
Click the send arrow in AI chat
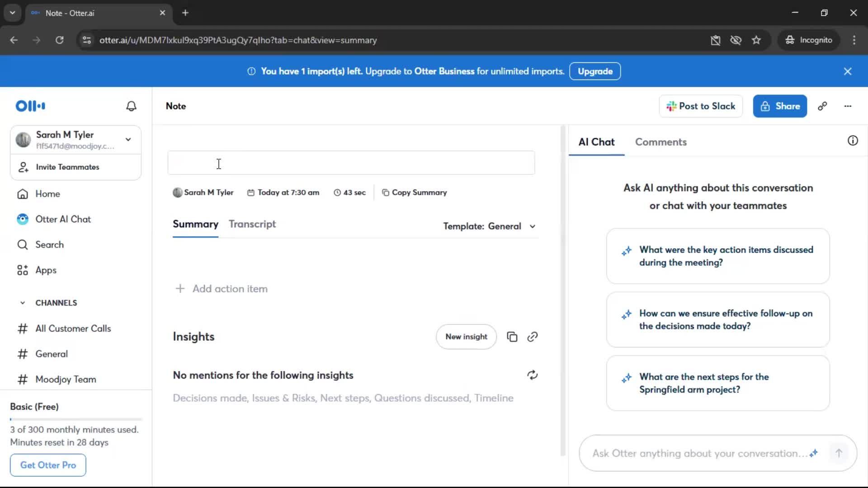(839, 453)
